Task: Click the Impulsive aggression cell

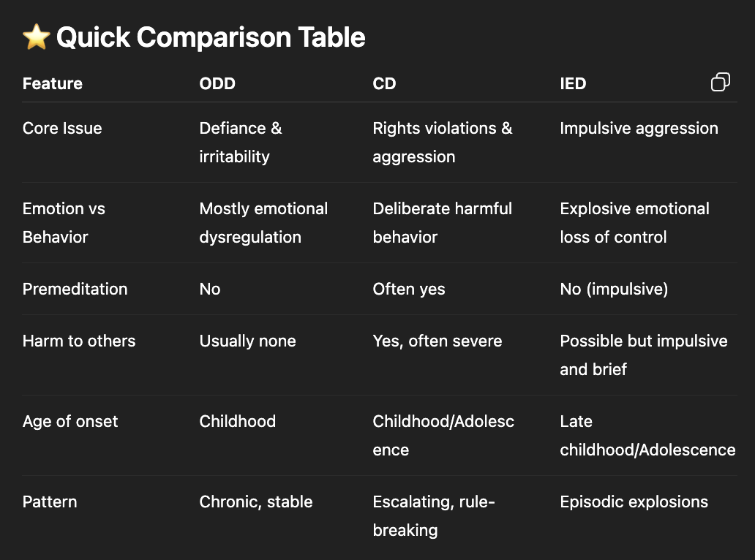Action: click(639, 128)
